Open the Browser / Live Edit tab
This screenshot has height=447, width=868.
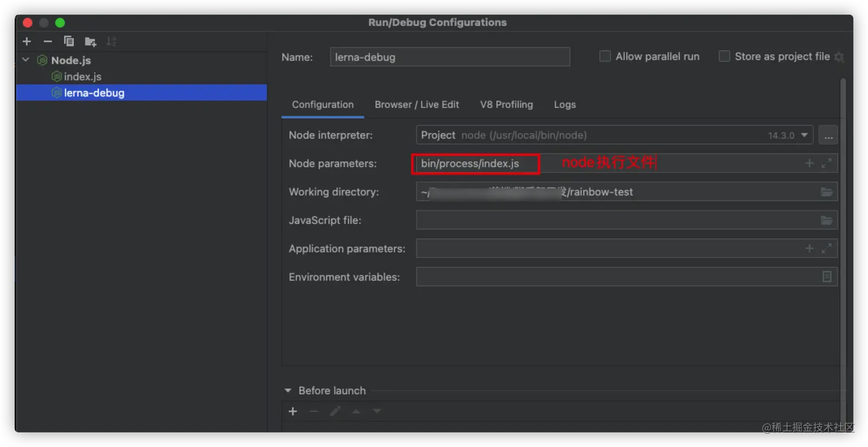[417, 104]
